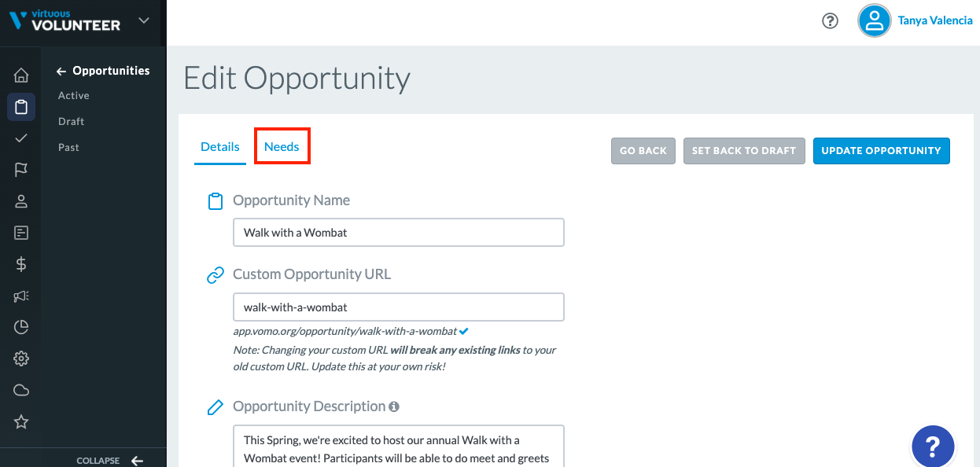Click the cloud icon in sidebar
Image resolution: width=980 pixels, height=467 pixels.
point(21,390)
